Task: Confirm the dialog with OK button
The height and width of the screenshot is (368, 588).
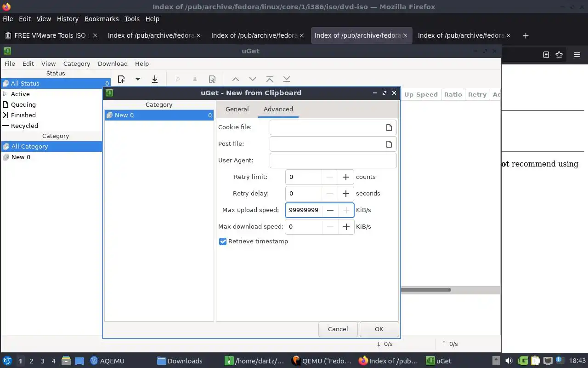Action: coord(379,329)
